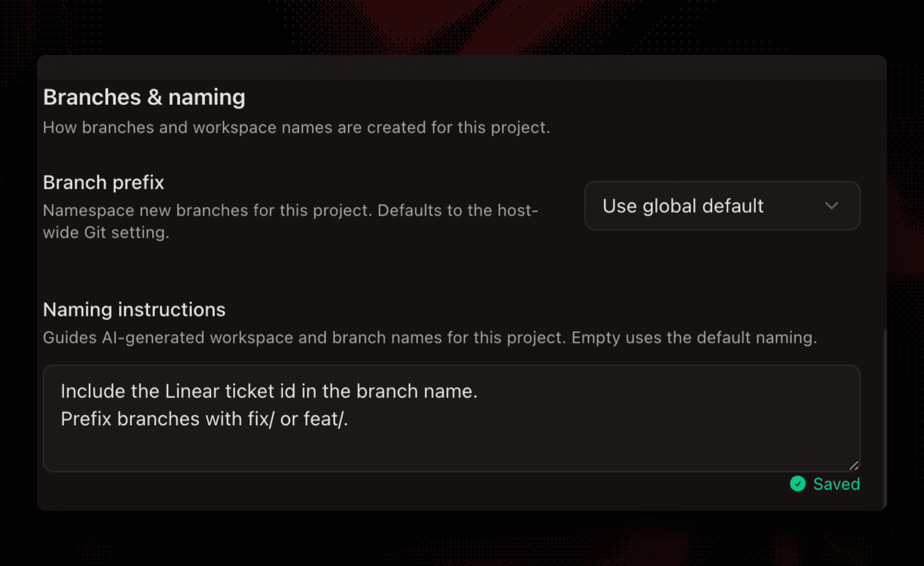Click the "Namespace new branches" helper text

click(291, 221)
